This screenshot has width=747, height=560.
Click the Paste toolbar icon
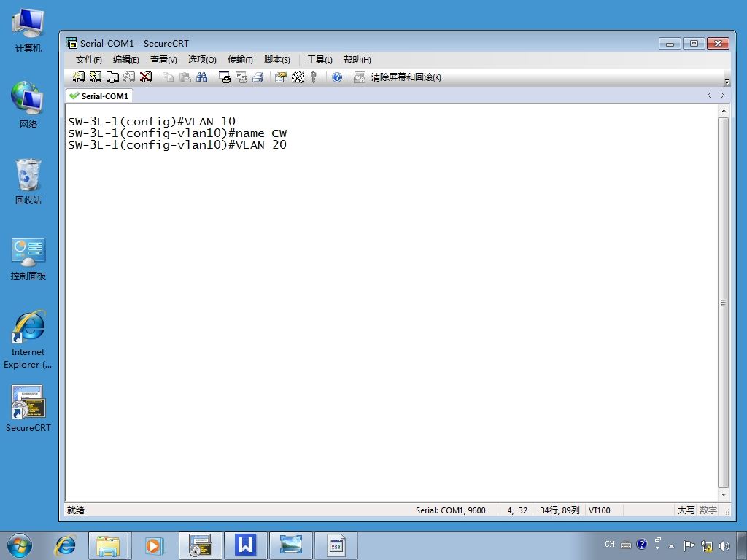click(185, 77)
